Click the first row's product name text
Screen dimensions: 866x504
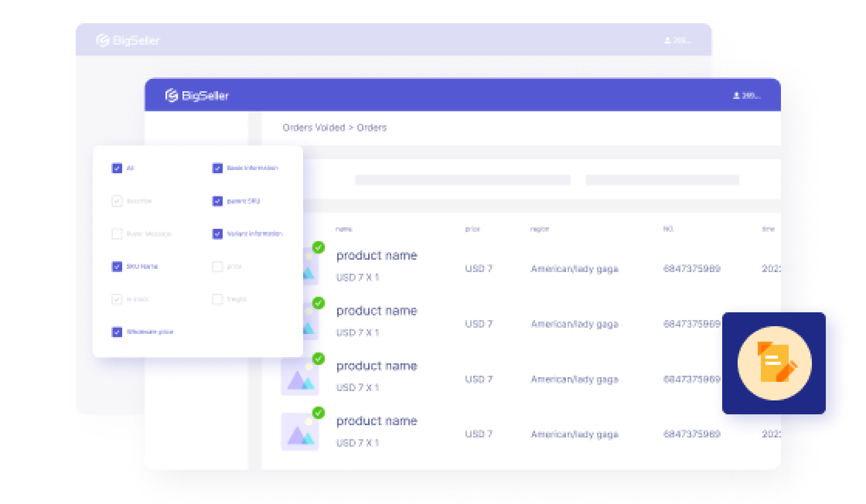pos(377,256)
